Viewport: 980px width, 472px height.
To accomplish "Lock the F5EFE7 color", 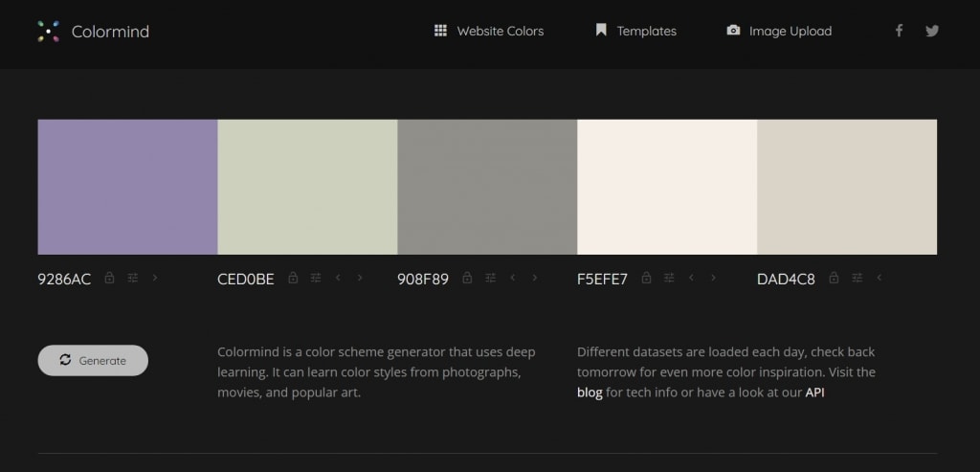I will (646, 278).
